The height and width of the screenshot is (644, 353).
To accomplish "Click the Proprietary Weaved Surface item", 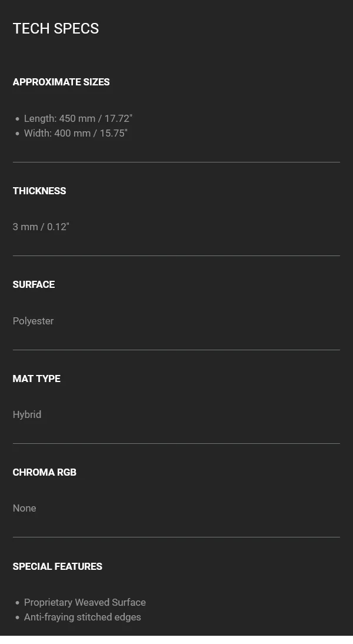I will tap(85, 602).
